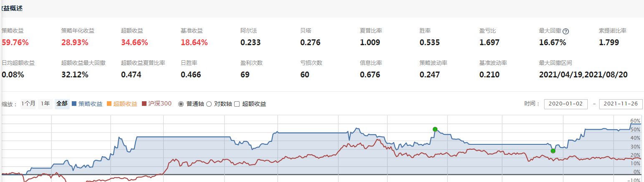Open the end date field 2021-11-26
Image resolution: width=644 pixels, height=182 pixels.
tap(621, 104)
